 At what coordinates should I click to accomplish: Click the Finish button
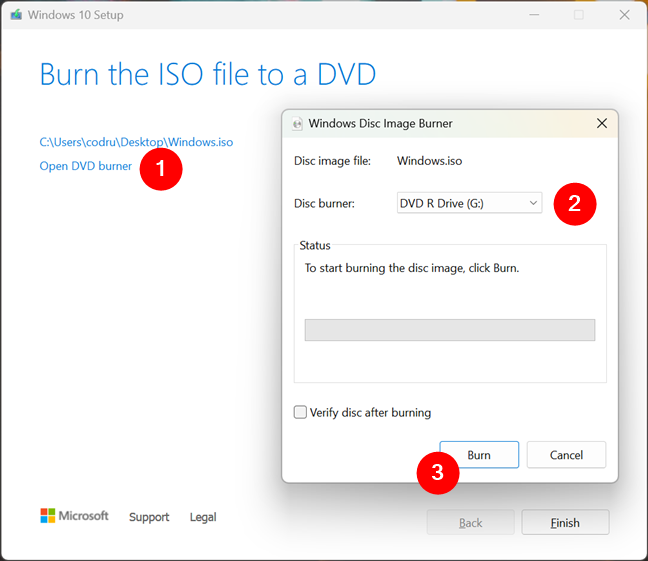pos(565,523)
